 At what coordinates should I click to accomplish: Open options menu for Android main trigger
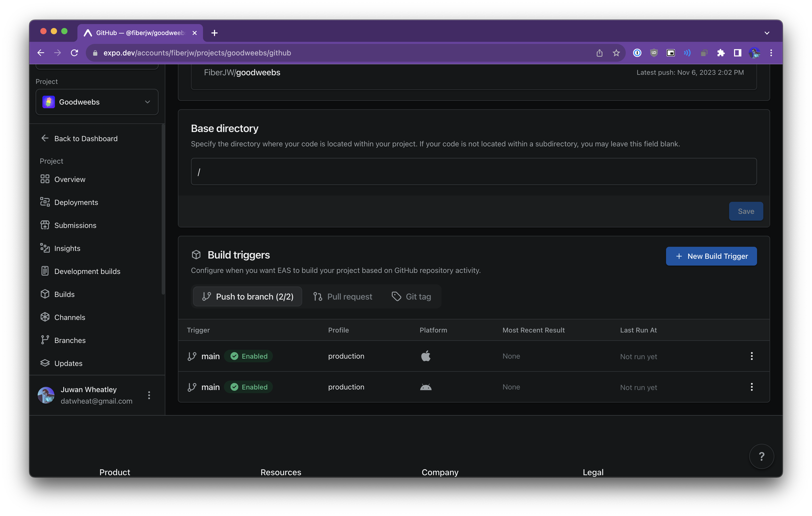(x=751, y=387)
